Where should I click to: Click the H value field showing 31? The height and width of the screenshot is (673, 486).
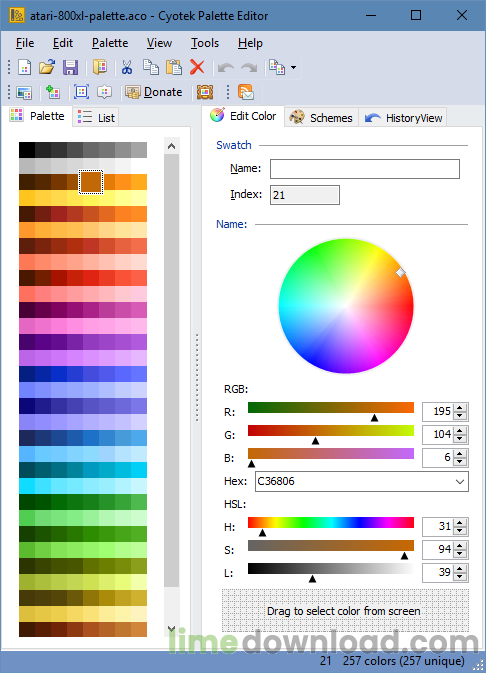(x=438, y=527)
